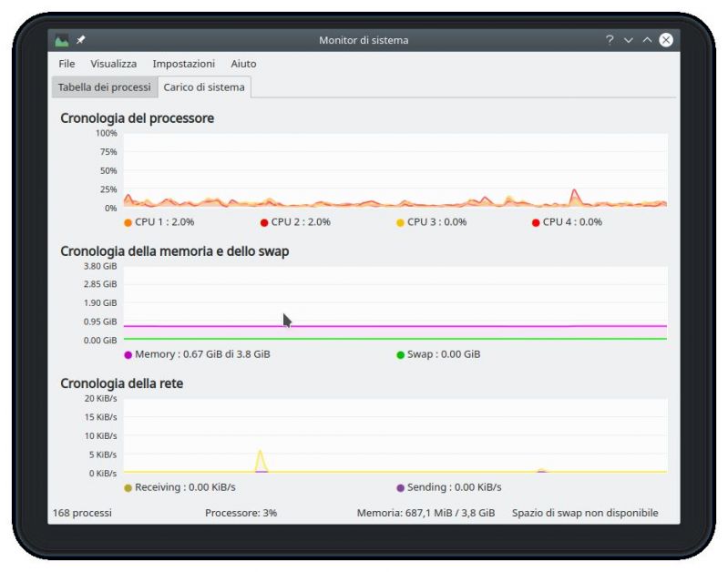Click the receiving spike in network graph
728x572 pixels.
pos(261,461)
